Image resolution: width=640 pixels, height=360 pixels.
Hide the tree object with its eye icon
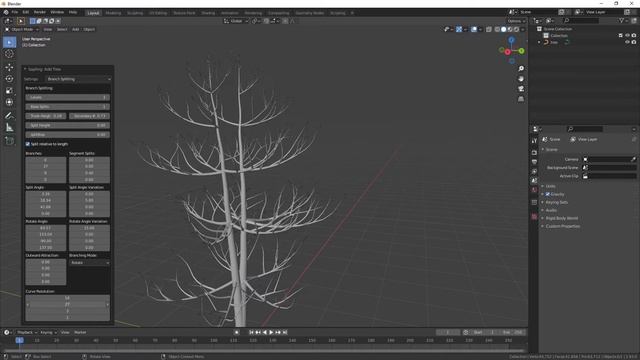click(x=627, y=42)
